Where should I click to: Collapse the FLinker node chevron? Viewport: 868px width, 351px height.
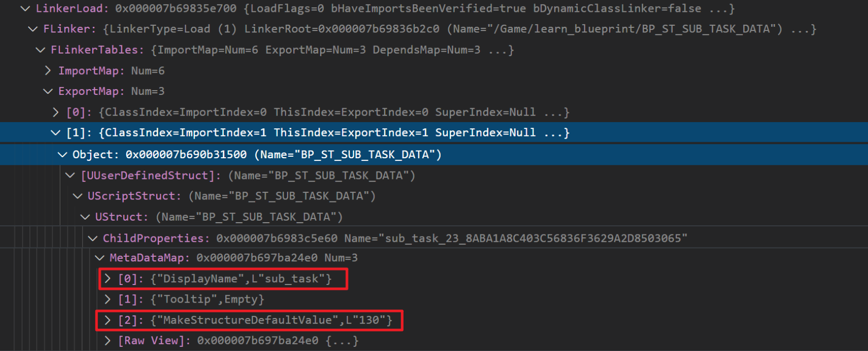point(32,29)
